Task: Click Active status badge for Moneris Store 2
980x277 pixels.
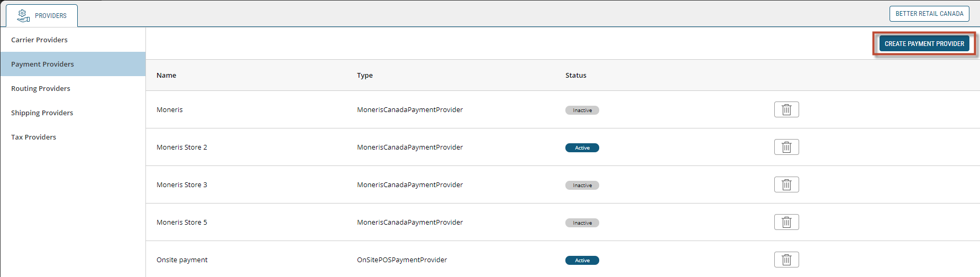Action: pyautogui.click(x=582, y=148)
